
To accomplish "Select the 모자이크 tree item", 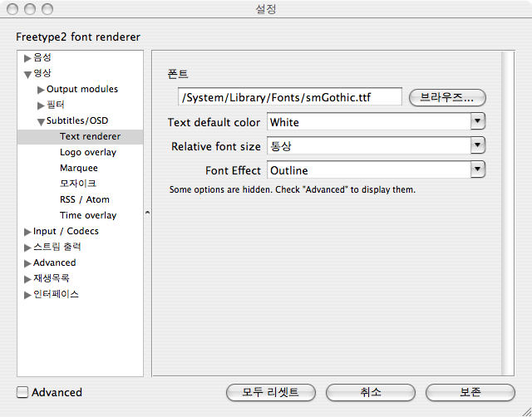I will point(78,184).
